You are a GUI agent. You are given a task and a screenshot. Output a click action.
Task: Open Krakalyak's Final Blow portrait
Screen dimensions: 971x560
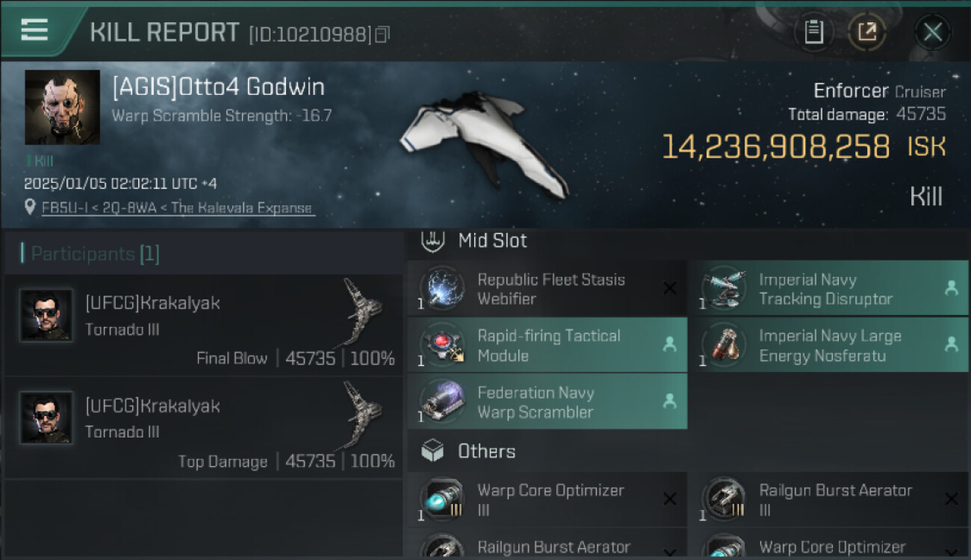tap(46, 315)
